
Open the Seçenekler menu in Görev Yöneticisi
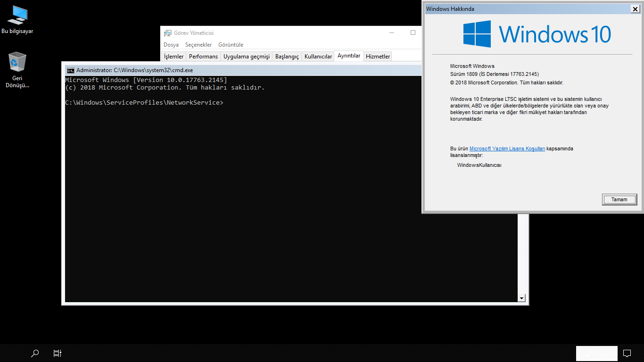(198, 45)
